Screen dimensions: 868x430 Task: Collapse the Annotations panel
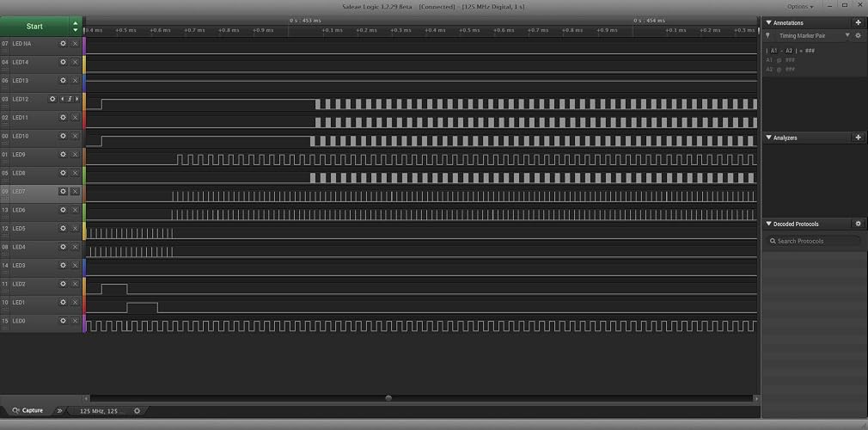(x=768, y=22)
